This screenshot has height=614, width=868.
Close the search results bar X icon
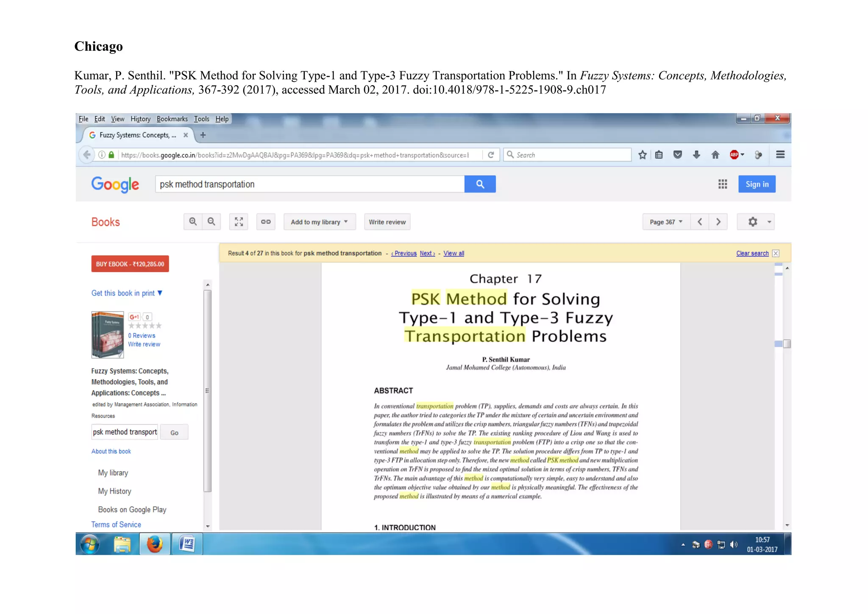click(x=776, y=253)
